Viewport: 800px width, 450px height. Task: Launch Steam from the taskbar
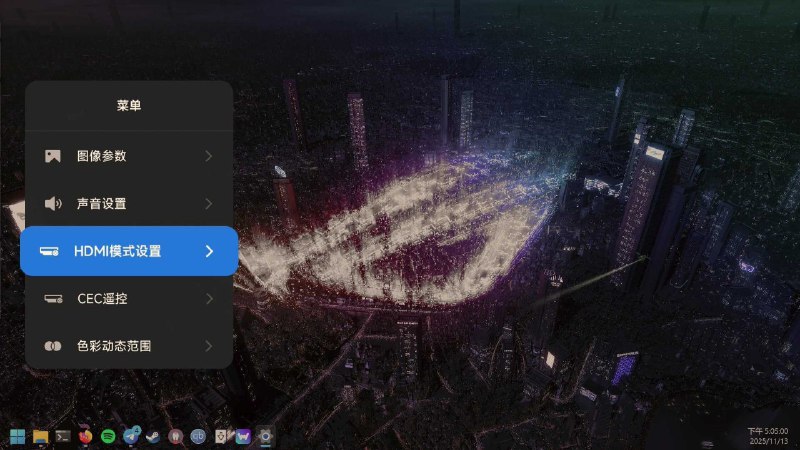[x=153, y=436]
